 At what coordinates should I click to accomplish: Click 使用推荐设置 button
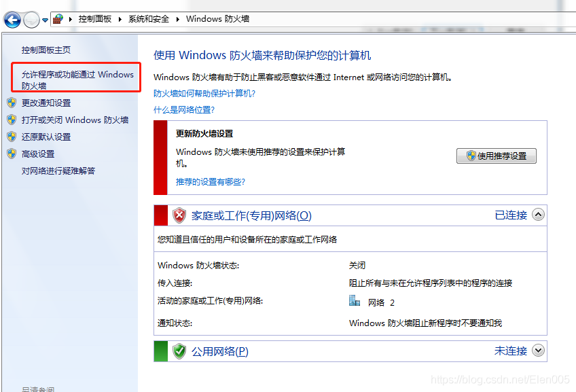pos(497,156)
